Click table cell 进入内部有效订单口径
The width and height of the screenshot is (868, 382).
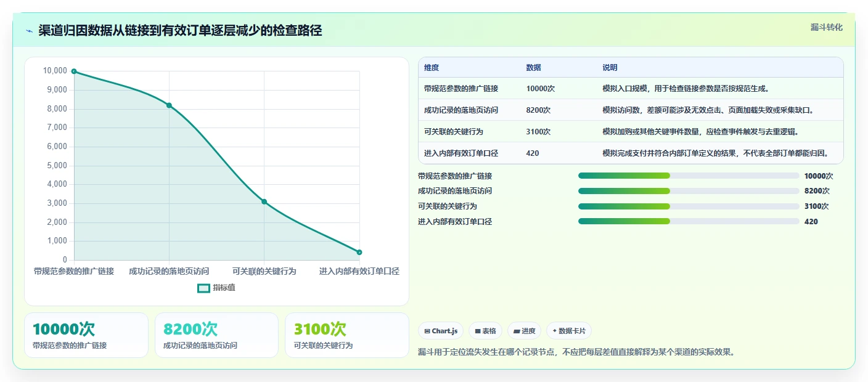pos(461,153)
